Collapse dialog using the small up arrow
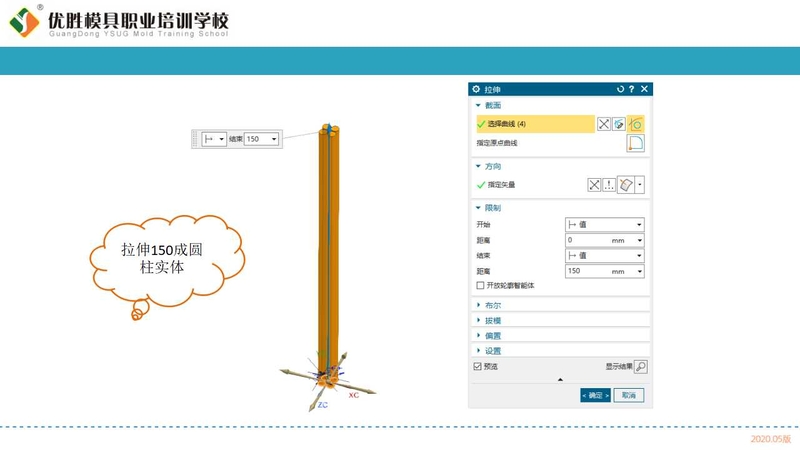 (x=560, y=380)
